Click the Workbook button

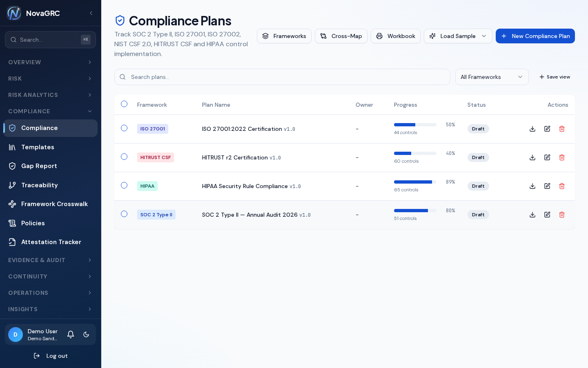coord(396,36)
